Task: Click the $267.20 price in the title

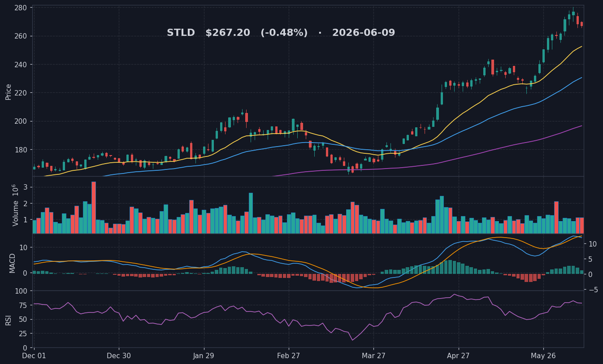Action: [228, 33]
